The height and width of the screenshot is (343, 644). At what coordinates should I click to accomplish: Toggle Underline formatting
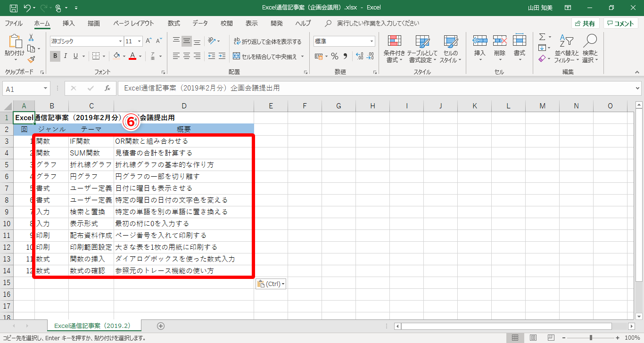76,56
